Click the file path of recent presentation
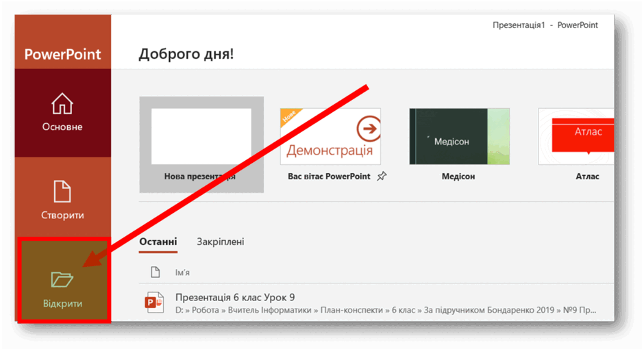Screen dimensions: 644x351 (x=386, y=311)
